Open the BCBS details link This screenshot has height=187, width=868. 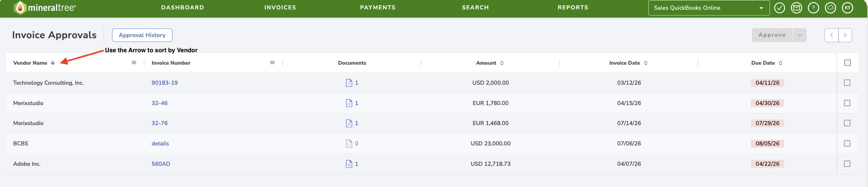tap(160, 144)
